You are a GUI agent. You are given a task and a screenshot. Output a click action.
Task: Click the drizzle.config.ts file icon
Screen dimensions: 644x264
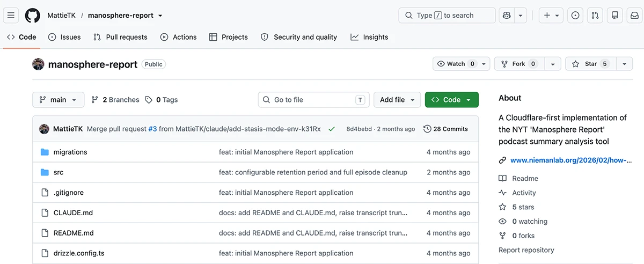coord(45,253)
